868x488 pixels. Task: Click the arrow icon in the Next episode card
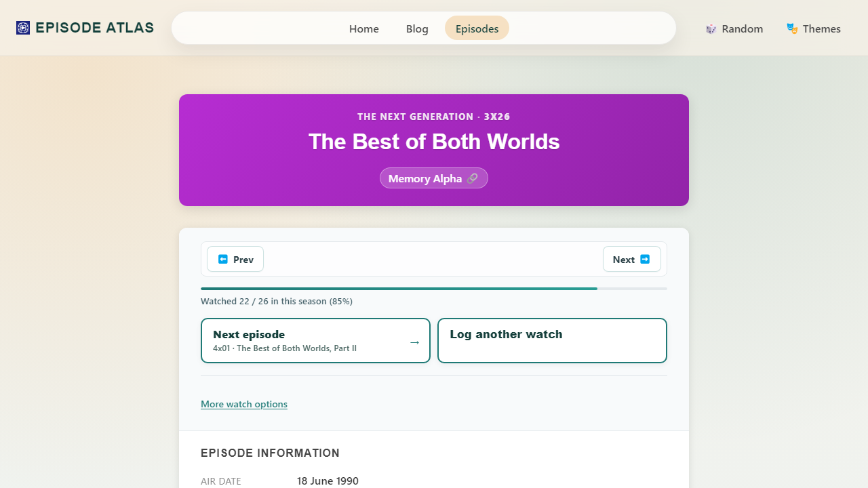tap(414, 342)
